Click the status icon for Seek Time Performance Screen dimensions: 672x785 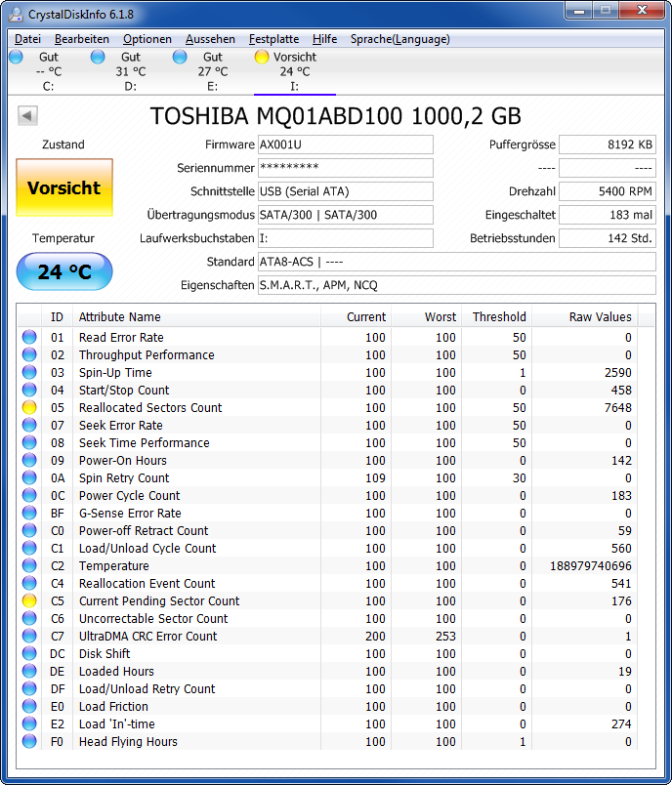[x=29, y=442]
